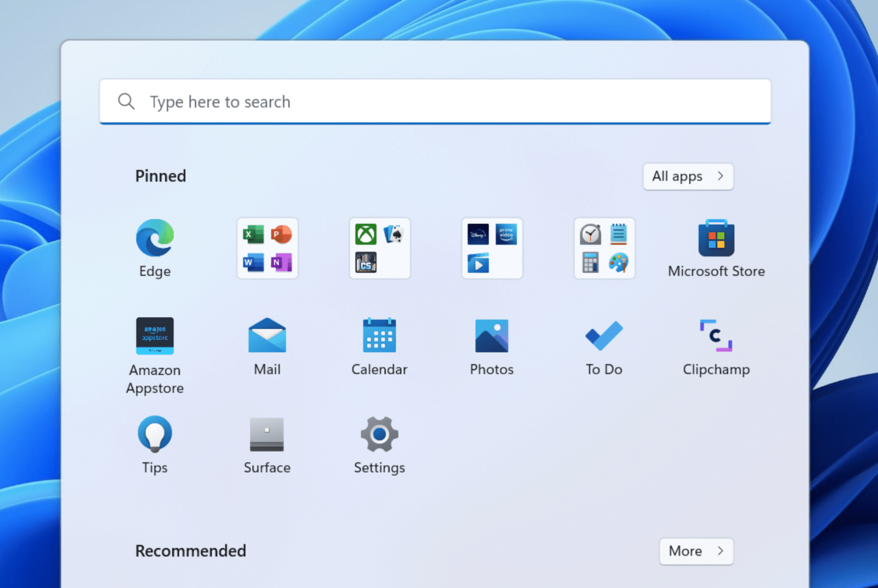
Task: Open the folder containing Clock and Calculator
Action: point(604,248)
